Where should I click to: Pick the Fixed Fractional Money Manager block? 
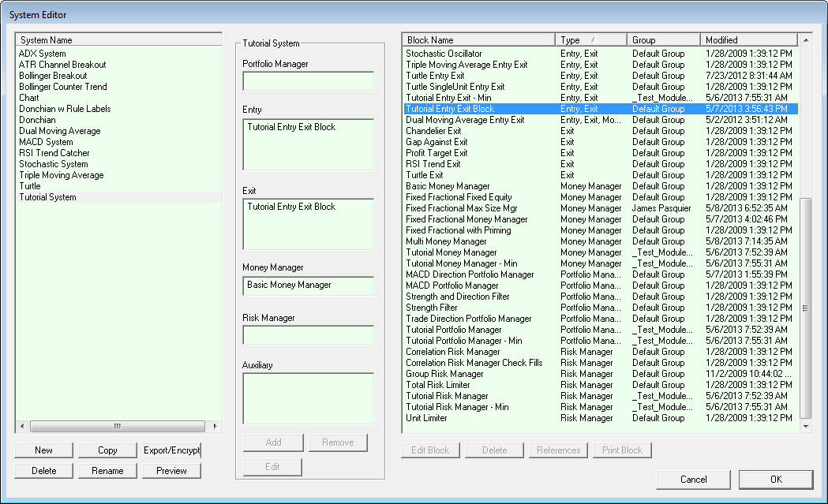(466, 219)
